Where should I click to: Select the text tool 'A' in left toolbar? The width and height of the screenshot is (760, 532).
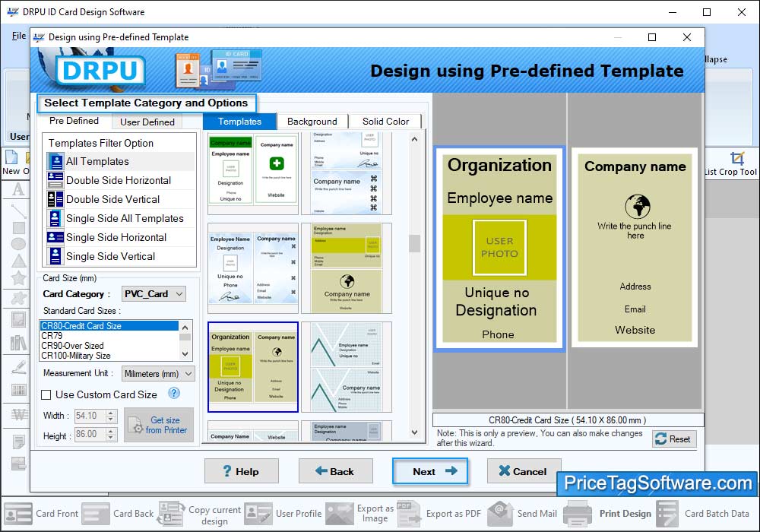(x=18, y=189)
